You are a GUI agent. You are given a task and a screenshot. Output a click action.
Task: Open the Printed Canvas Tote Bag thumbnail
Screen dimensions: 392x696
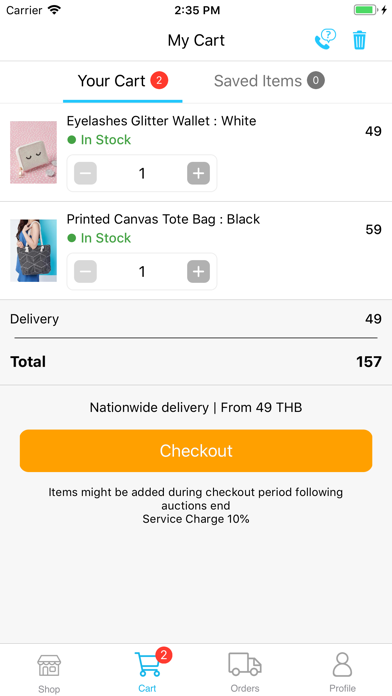pyautogui.click(x=33, y=250)
